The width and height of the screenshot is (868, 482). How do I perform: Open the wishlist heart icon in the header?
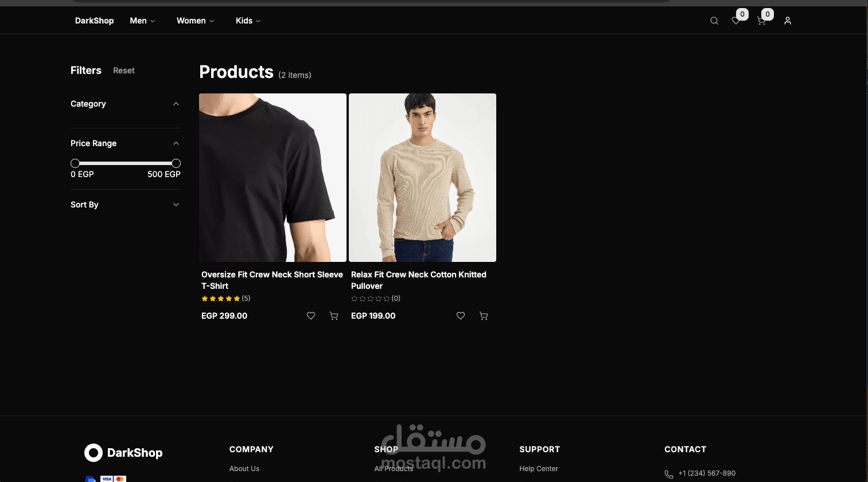[736, 21]
